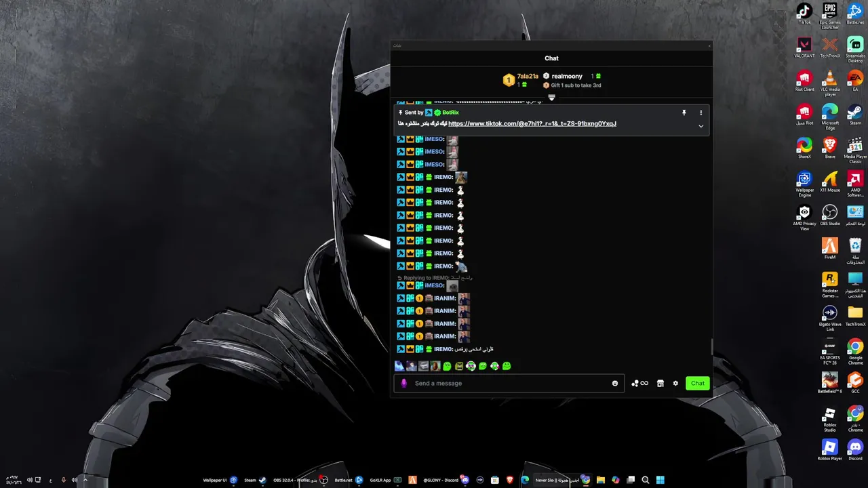
Task: Click the Replying to IREMO reply line
Action: (x=435, y=278)
